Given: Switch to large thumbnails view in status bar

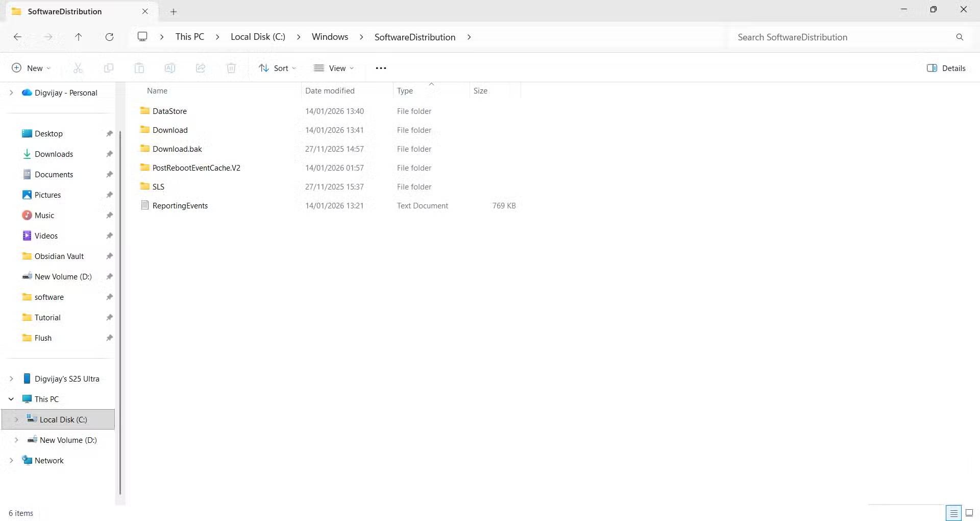Looking at the screenshot, I should [969, 513].
